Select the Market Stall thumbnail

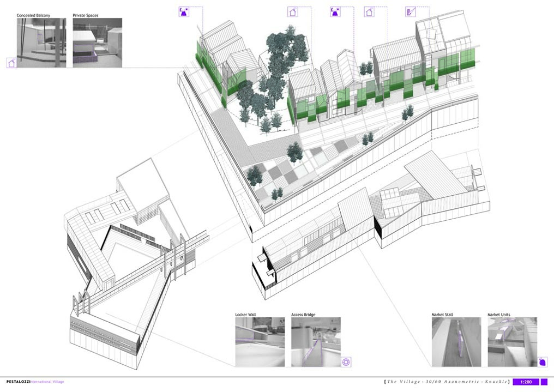coord(456,342)
